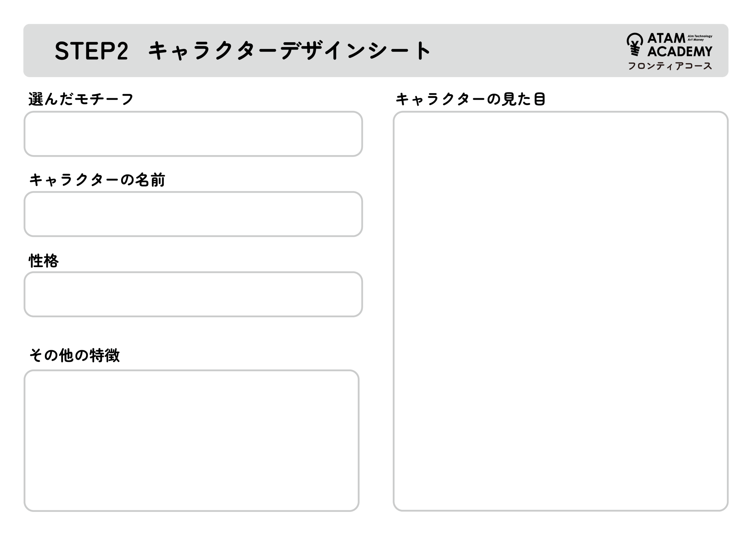Click the ACADEMY word in the logo
This screenshot has width=756, height=534.
point(680,51)
